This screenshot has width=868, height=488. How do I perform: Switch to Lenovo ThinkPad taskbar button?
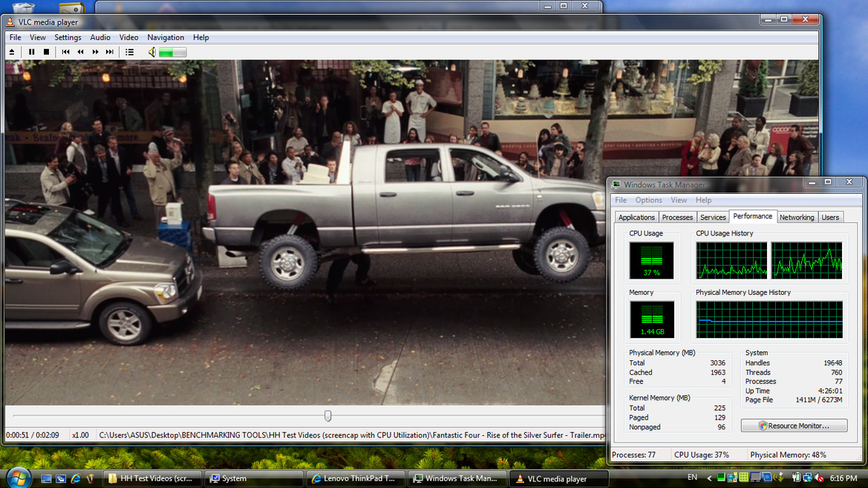coord(355,478)
